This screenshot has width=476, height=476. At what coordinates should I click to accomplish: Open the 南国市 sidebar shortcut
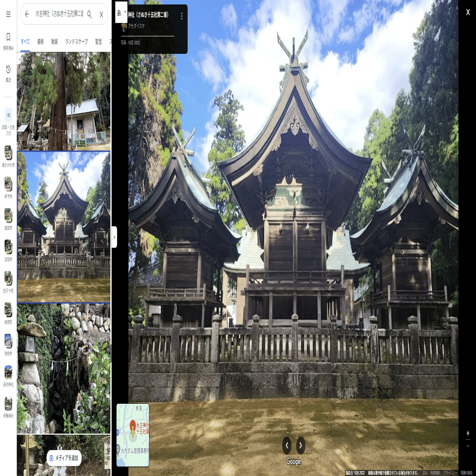click(8, 219)
